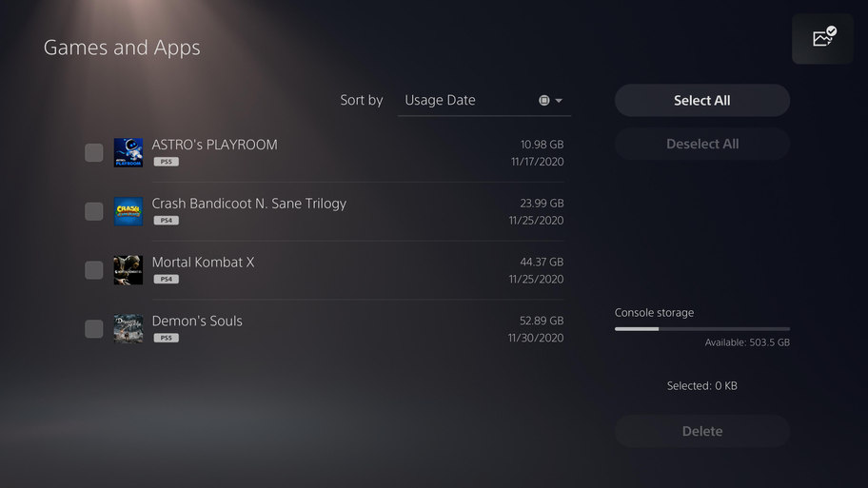Select the Mortal Kombat X checkbox
868x488 pixels.
(x=94, y=270)
